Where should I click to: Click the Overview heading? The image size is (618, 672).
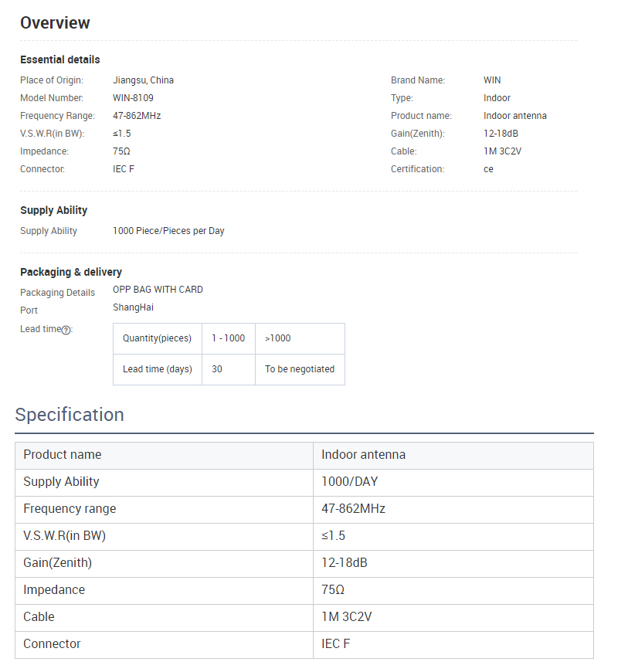point(55,23)
